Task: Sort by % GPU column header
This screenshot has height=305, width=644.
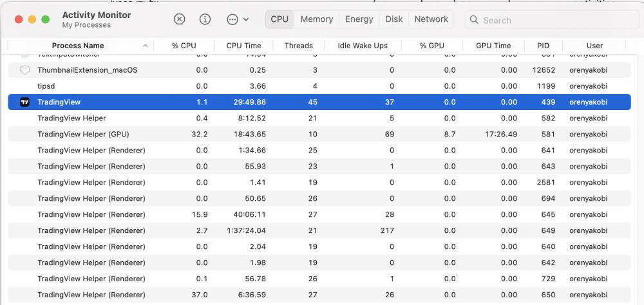Action: (431, 46)
